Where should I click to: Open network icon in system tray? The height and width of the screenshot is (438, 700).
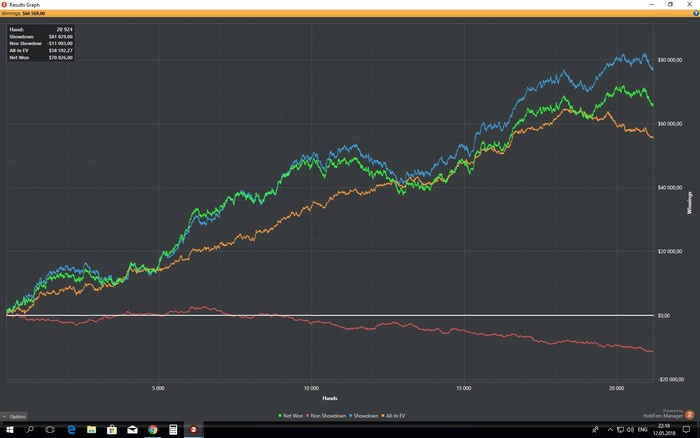620,430
